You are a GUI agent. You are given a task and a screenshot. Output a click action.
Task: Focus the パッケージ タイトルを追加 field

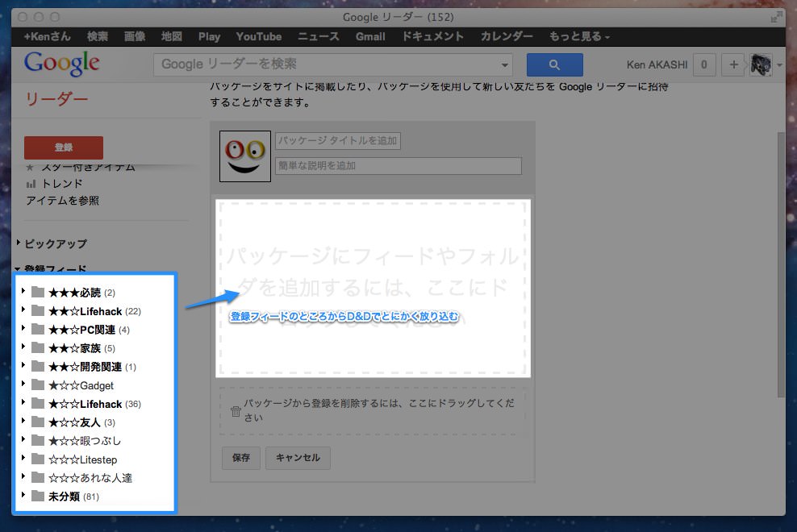click(338, 141)
